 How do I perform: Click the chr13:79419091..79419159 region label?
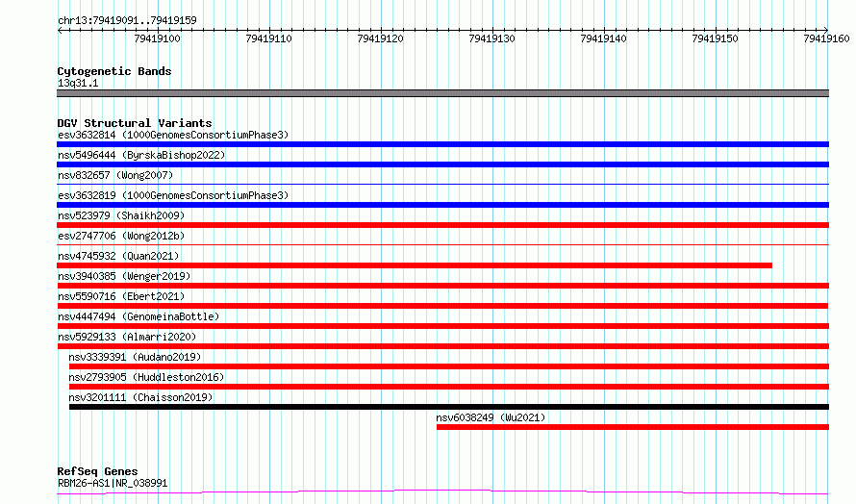(127, 21)
